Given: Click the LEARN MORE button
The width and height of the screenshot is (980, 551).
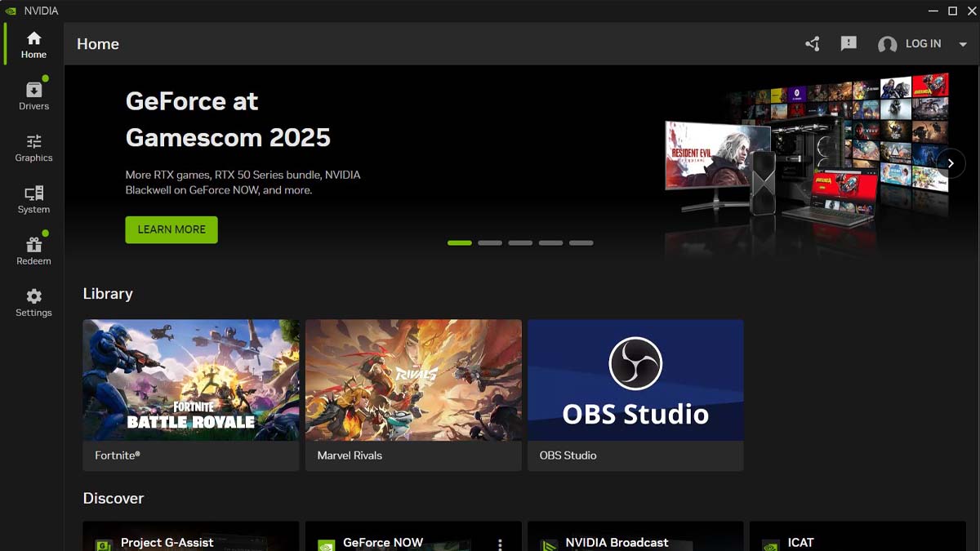Looking at the screenshot, I should [x=171, y=229].
